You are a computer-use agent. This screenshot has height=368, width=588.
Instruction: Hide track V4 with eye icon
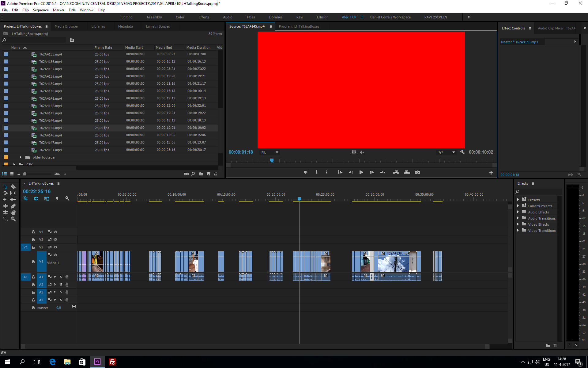tap(55, 232)
